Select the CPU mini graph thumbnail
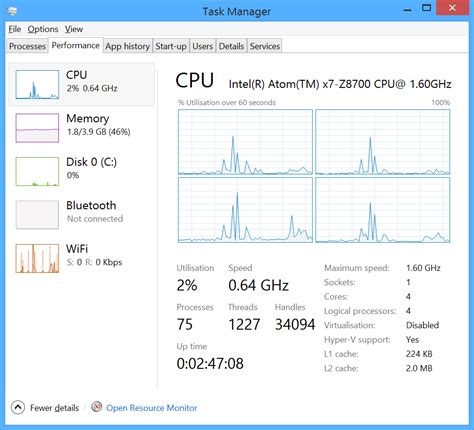The image size is (474, 430). pyautogui.click(x=37, y=84)
